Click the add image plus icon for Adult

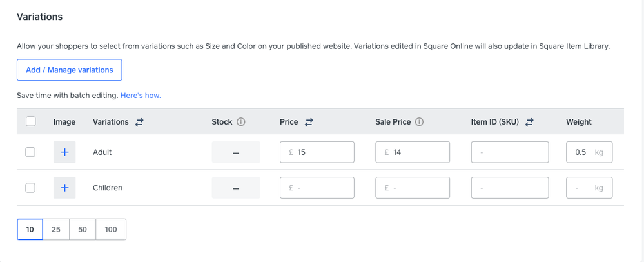pos(64,152)
